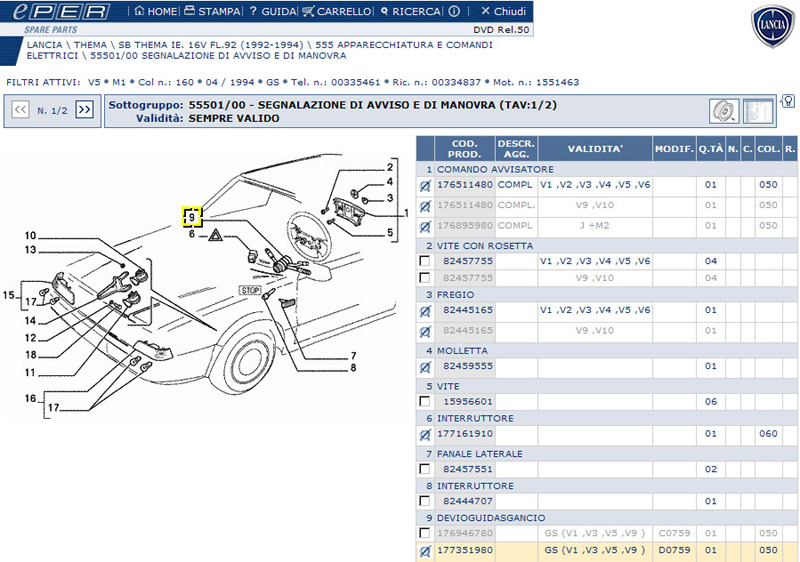Viewport: 800px width, 562px height.
Task: Click callout number 13 in diagram
Action: tap(31, 250)
